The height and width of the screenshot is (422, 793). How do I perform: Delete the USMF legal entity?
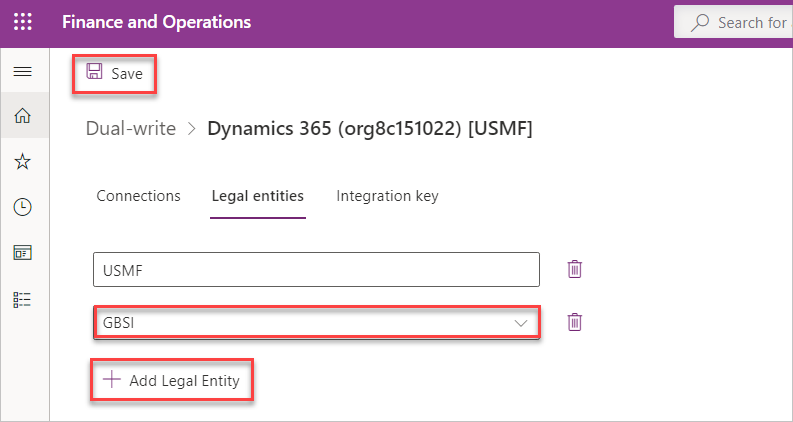click(575, 269)
